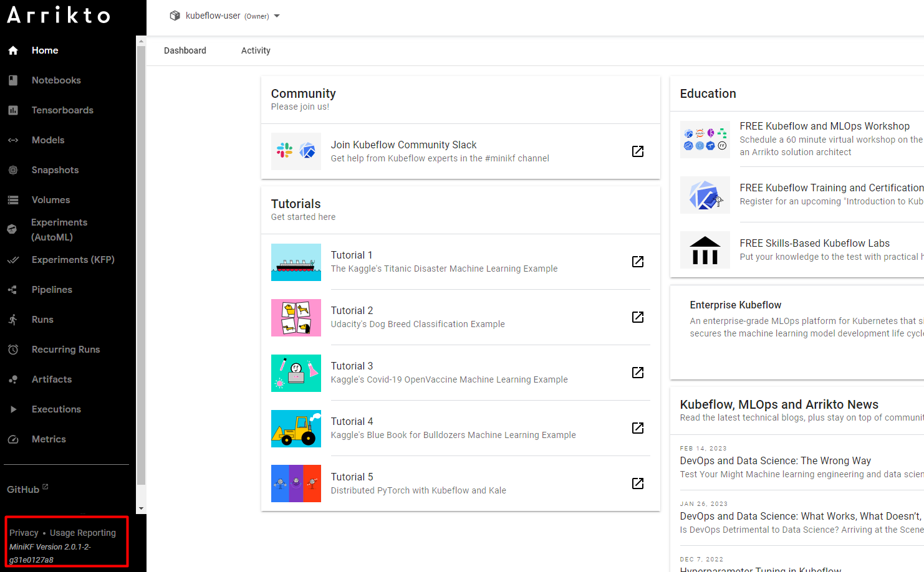The height and width of the screenshot is (572, 924).
Task: Click the sidebar scrollbar down arrow
Action: [141, 508]
